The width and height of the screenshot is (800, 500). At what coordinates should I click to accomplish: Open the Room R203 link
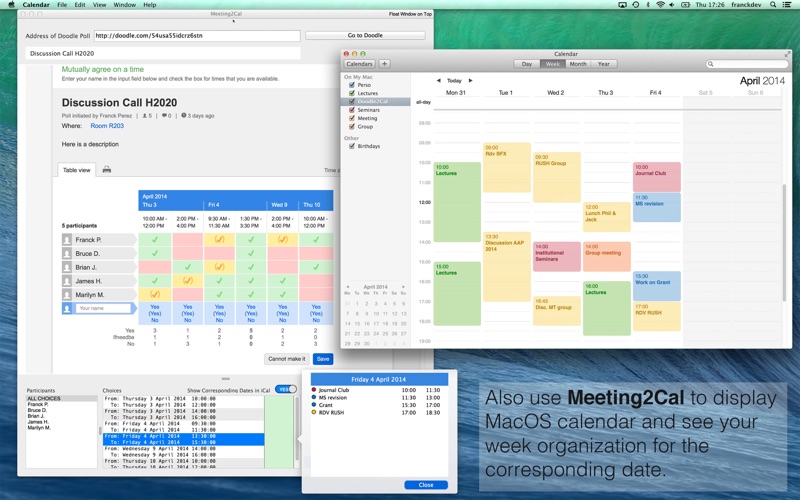pos(107,126)
